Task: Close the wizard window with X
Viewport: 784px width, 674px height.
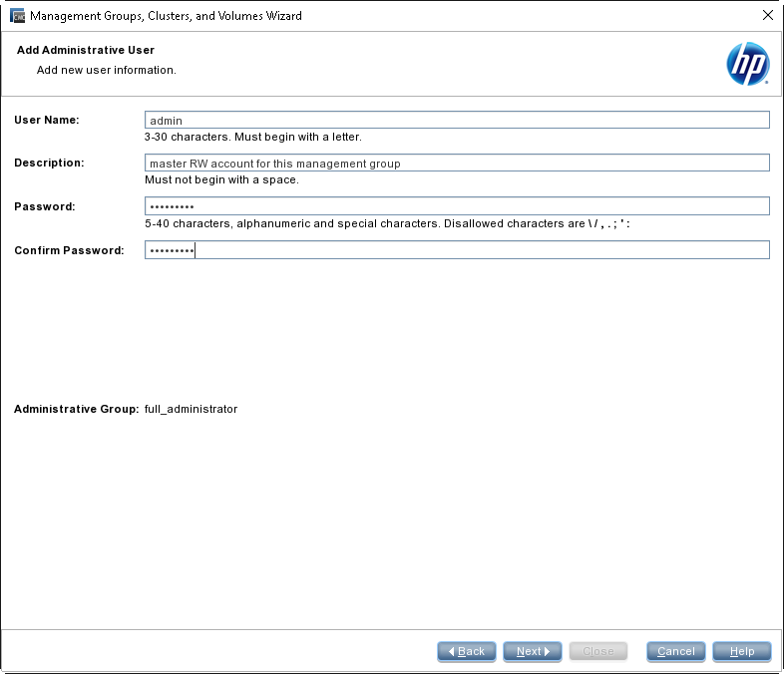Action: coord(768,16)
